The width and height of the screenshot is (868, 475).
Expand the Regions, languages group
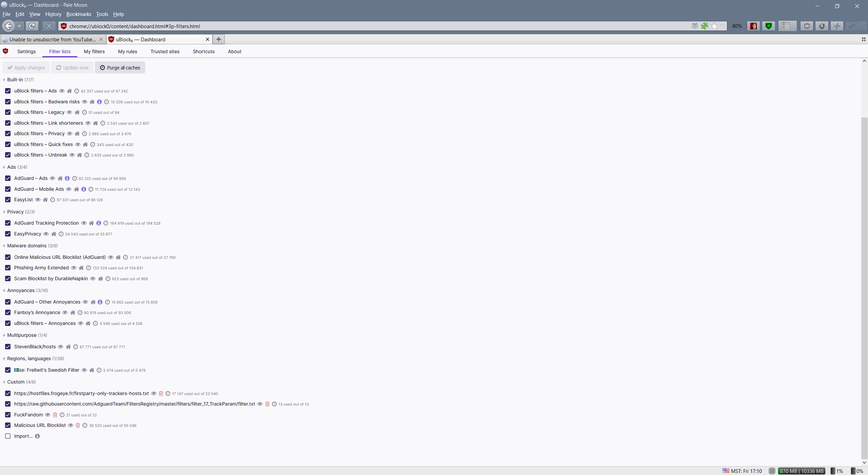pos(4,359)
